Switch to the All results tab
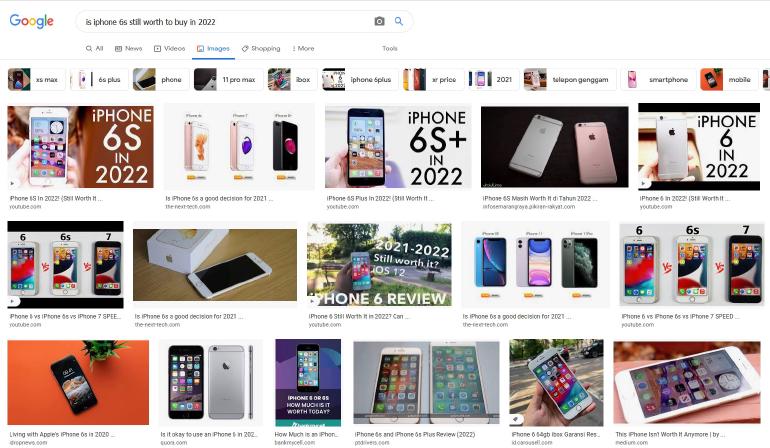770x448 pixels. (94, 48)
